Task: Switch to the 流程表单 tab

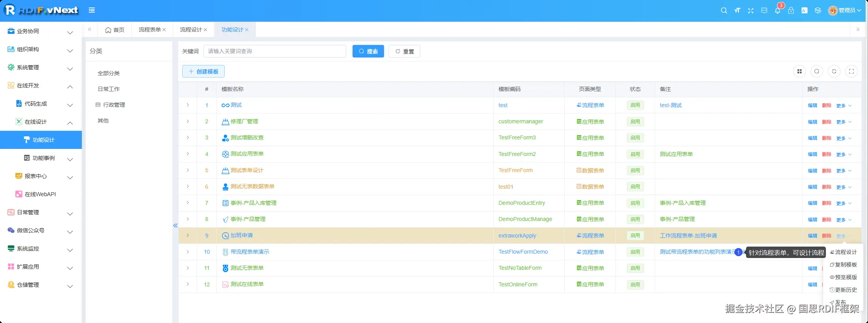Action: tap(150, 30)
